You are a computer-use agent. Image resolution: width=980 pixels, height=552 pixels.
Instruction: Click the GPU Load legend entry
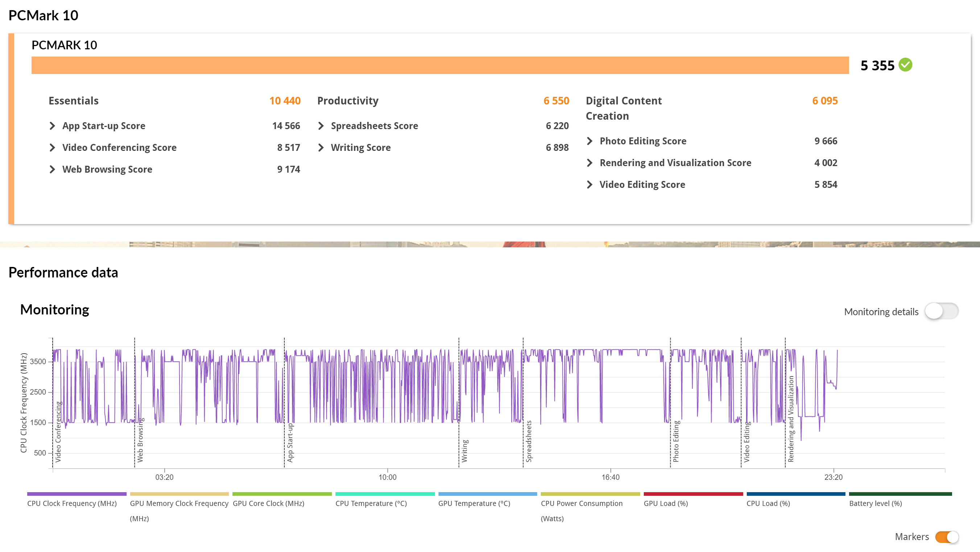[x=666, y=503]
